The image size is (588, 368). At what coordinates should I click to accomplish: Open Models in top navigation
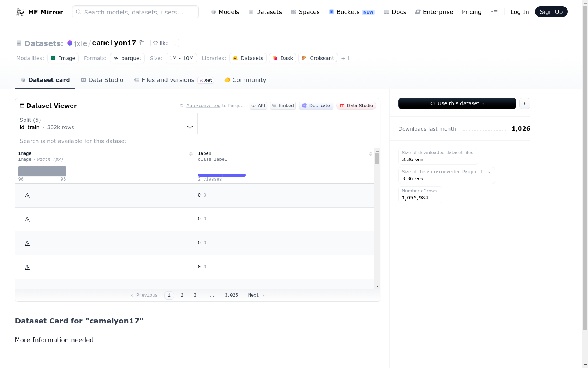225,12
